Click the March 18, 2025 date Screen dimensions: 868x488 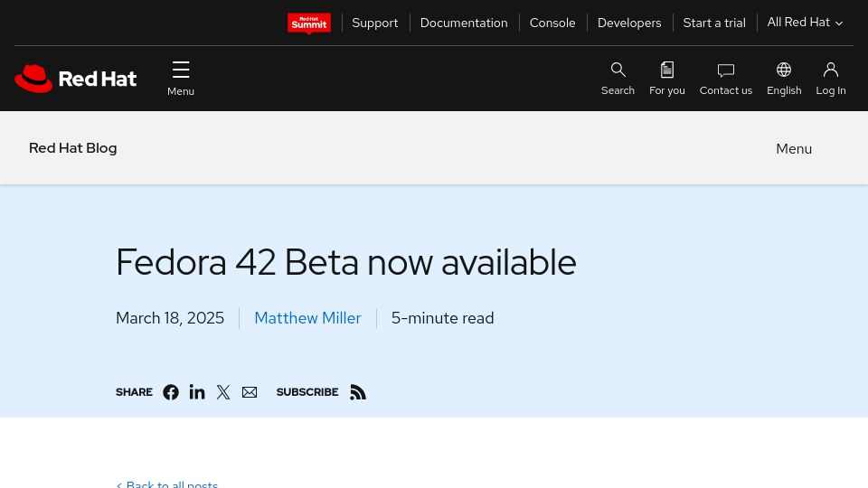[170, 318]
